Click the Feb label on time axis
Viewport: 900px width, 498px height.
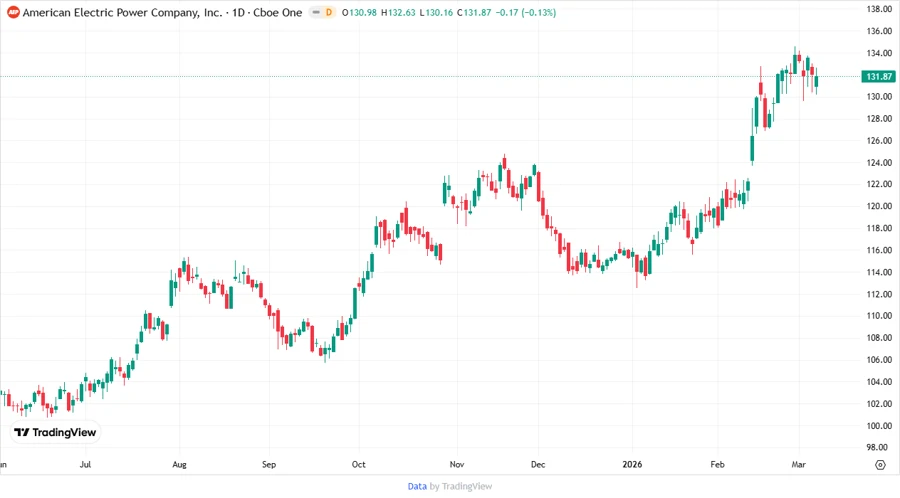coord(717,464)
